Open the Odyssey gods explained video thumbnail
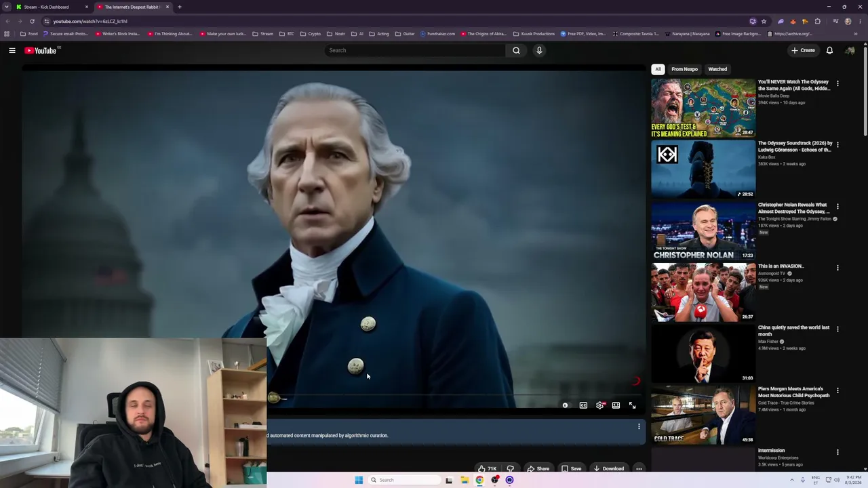The image size is (868, 488). tap(703, 108)
